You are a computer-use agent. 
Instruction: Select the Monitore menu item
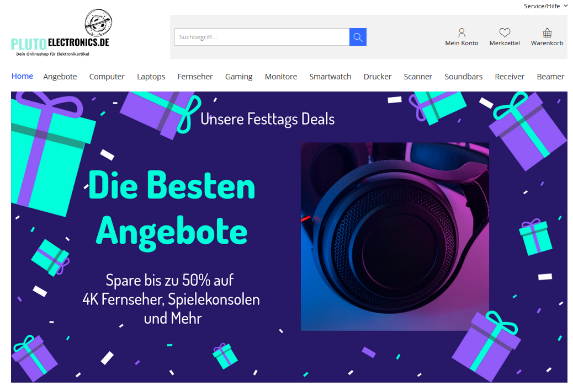tap(280, 77)
